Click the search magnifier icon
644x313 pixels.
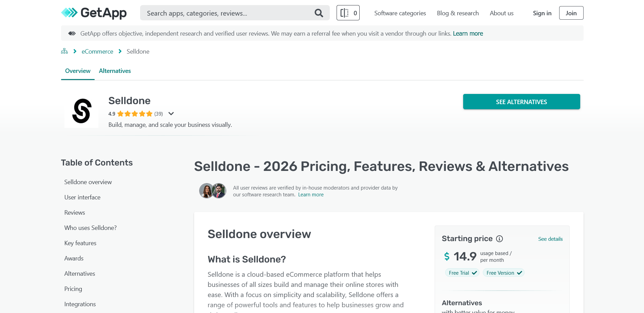319,13
